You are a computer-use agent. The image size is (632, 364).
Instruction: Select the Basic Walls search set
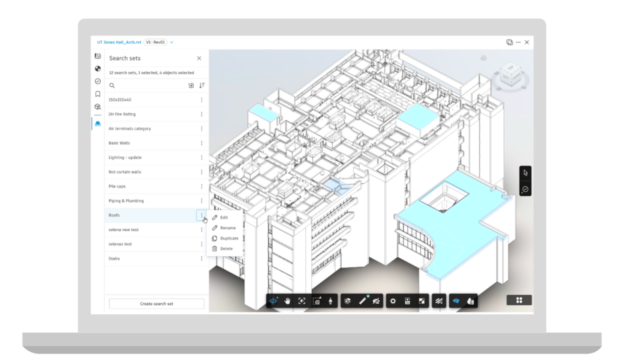pos(156,143)
